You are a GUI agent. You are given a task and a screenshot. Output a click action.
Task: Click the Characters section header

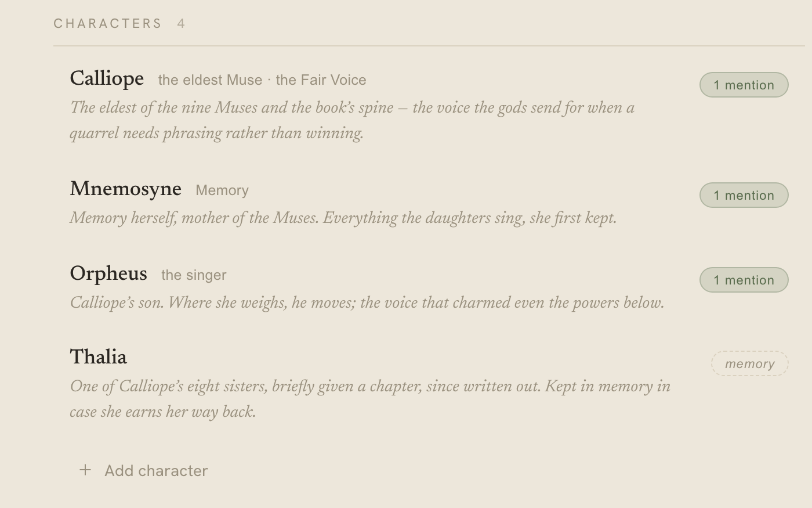pos(108,24)
